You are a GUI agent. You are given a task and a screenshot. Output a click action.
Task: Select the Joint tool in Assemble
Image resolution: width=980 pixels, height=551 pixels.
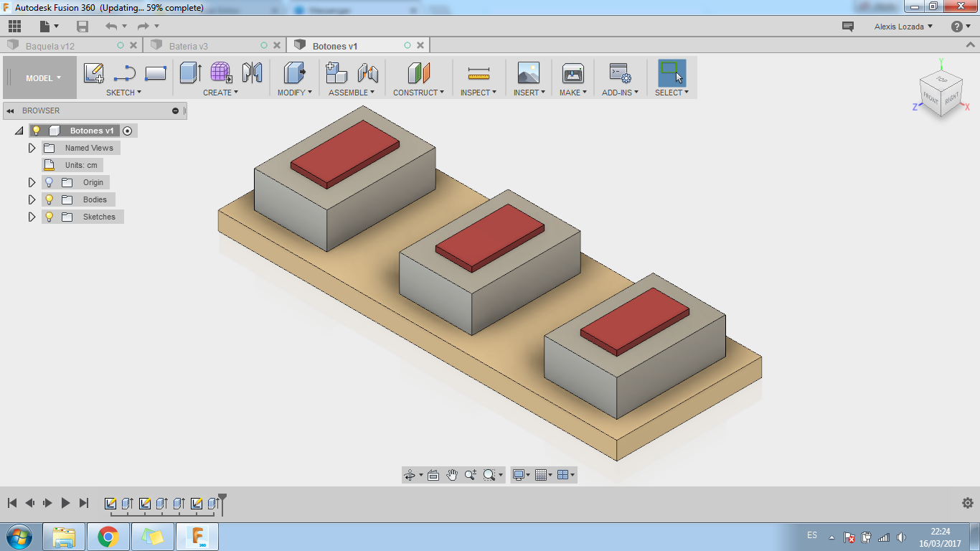click(x=367, y=73)
